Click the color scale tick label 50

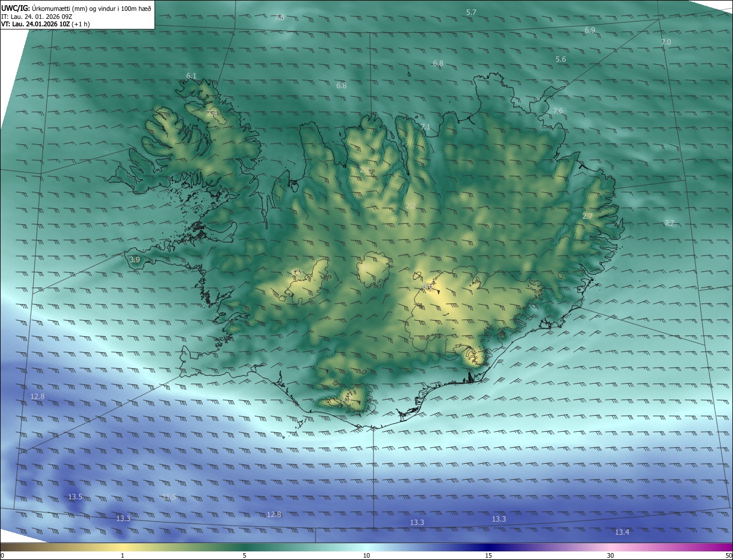(728, 555)
